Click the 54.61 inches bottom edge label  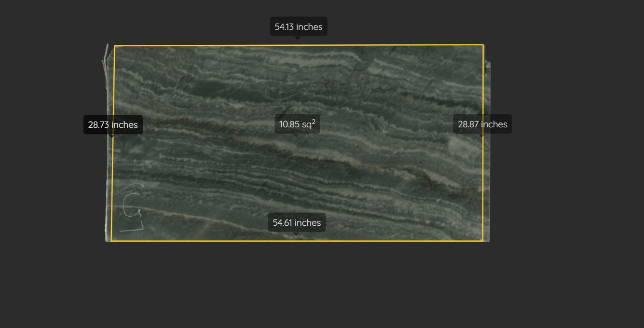tap(297, 222)
